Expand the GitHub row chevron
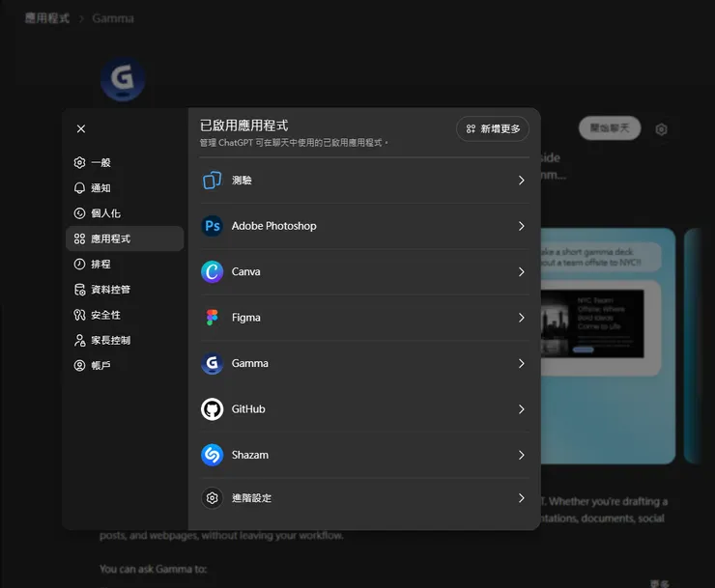 (521, 408)
